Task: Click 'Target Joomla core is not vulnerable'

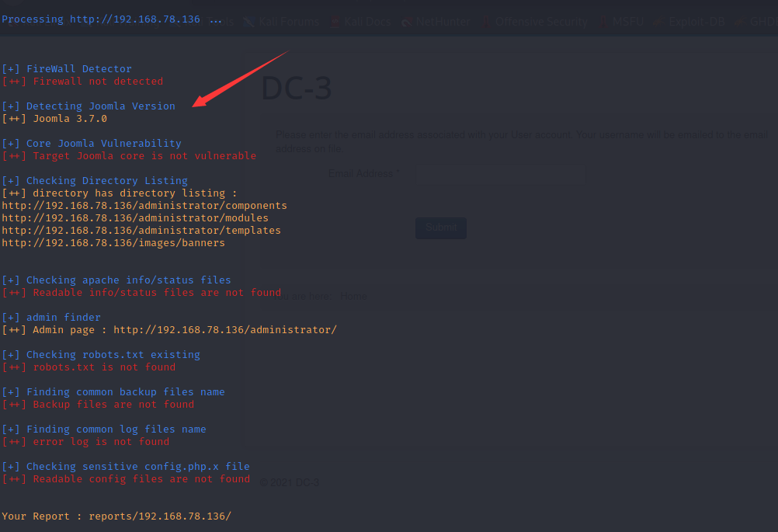Action: click(129, 156)
